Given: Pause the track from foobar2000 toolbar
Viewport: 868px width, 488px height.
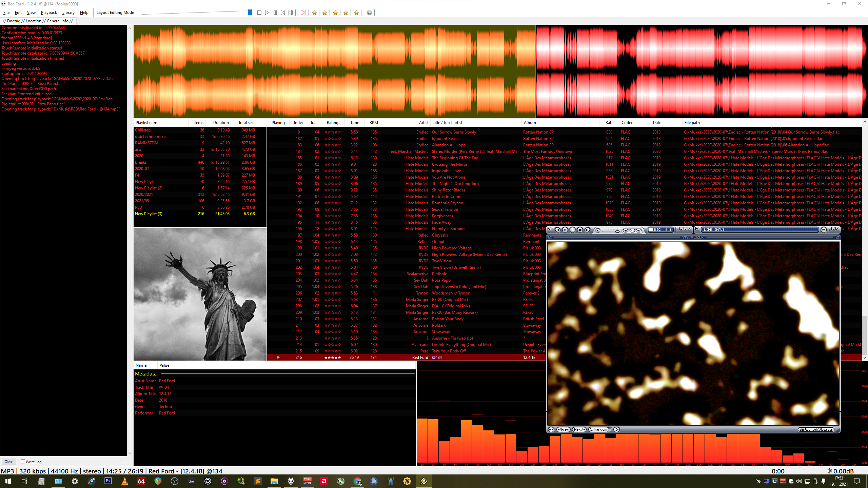Looking at the screenshot, I should [x=275, y=13].
